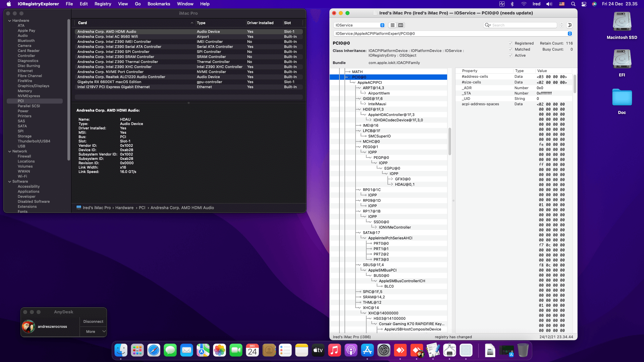The width and height of the screenshot is (644, 362).
Task: Collapse the SATA@17 tree node
Action: [x=359, y=233]
